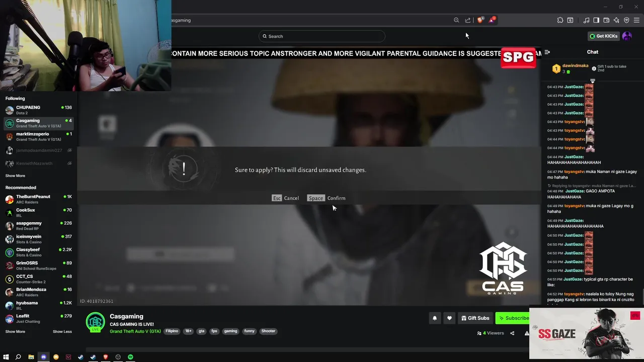This screenshot has height=362, width=644.
Task: Click the fps tag
Action: coord(214,331)
